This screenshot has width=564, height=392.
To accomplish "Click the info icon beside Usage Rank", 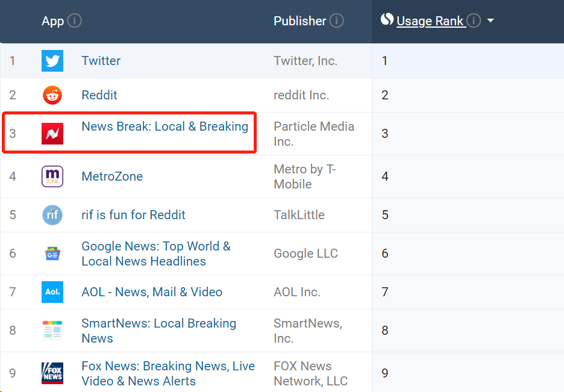I will pos(474,20).
